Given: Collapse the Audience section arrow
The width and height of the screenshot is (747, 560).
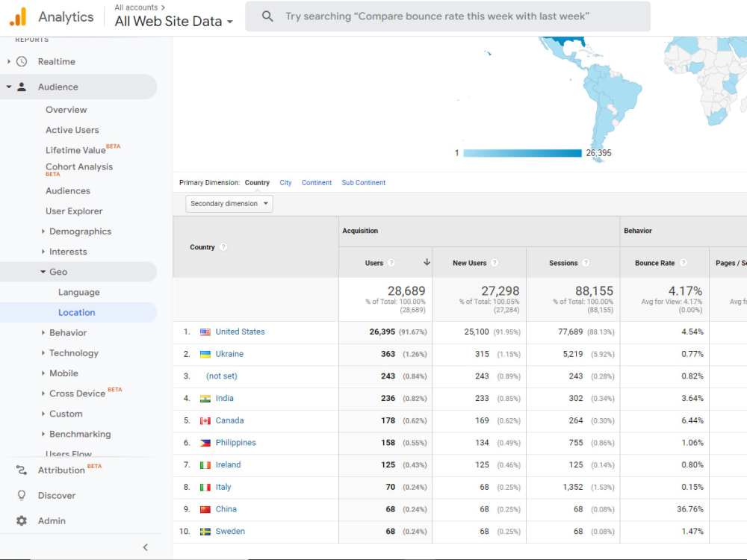Looking at the screenshot, I should [x=8, y=87].
